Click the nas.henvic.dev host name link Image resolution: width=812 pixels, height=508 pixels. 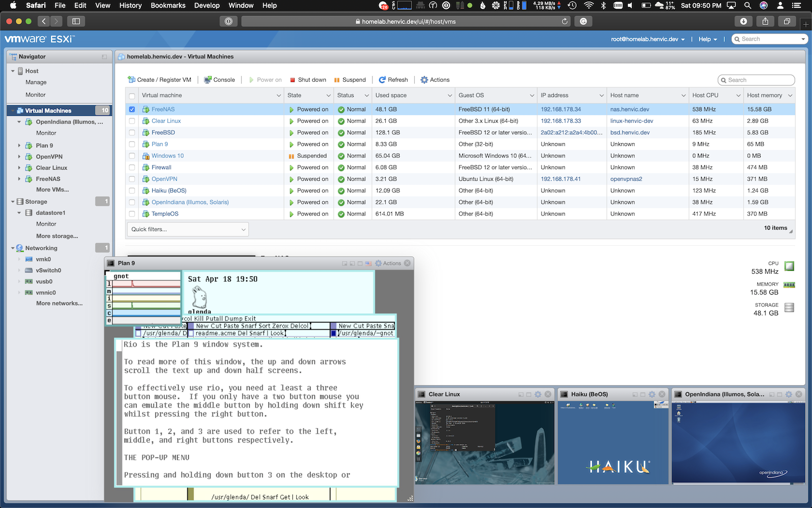point(630,109)
